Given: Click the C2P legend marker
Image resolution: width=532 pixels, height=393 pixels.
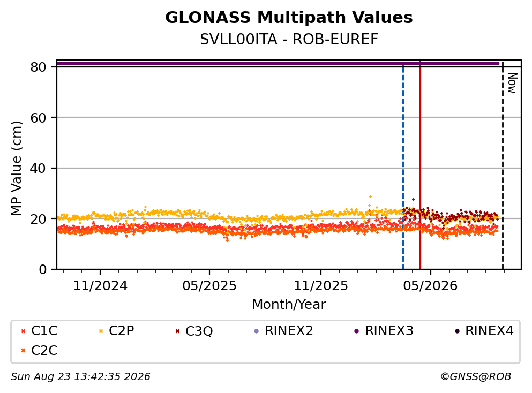Looking at the screenshot, I should [101, 331].
